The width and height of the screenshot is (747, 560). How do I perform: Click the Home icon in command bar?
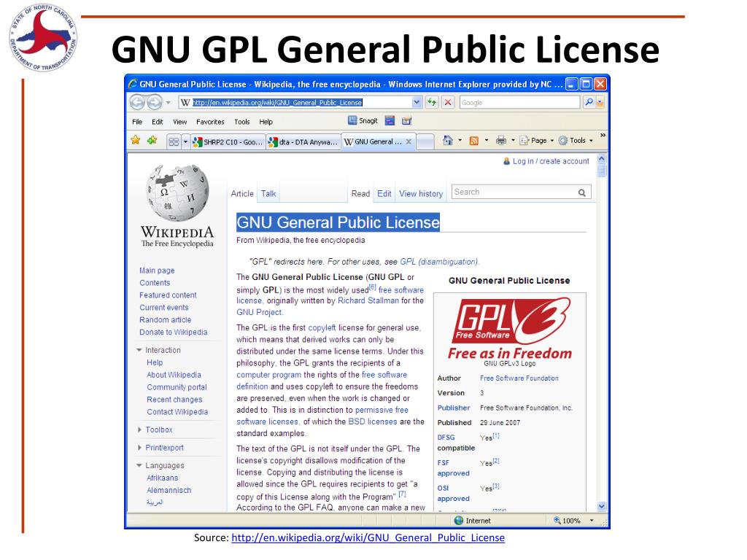coord(448,141)
